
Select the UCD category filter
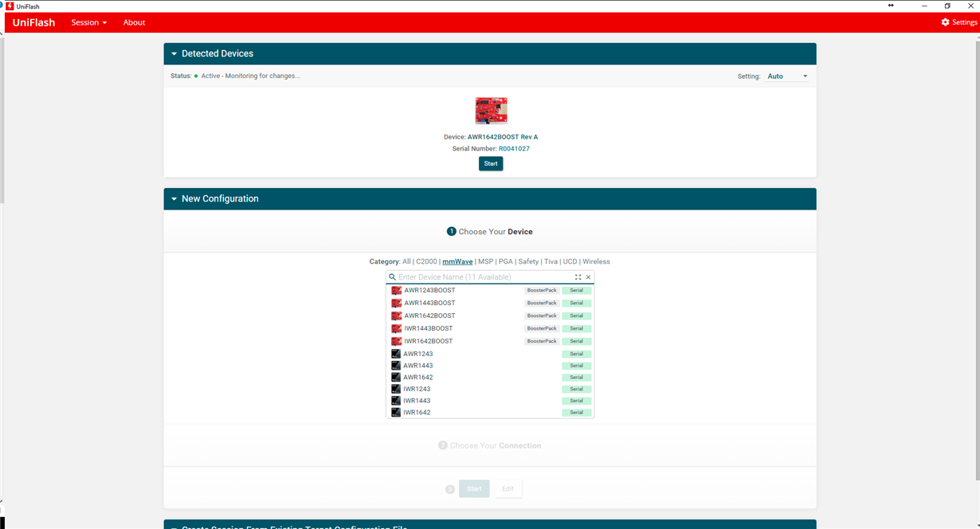click(x=570, y=261)
